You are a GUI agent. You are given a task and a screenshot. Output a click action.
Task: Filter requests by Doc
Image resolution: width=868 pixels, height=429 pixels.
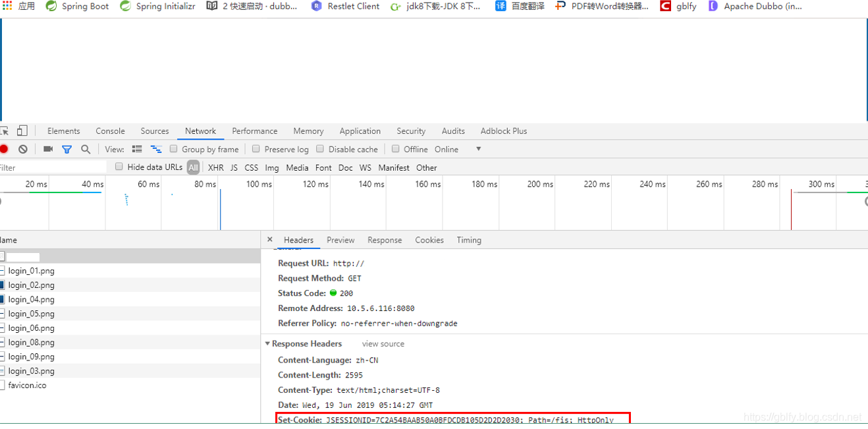pyautogui.click(x=346, y=168)
